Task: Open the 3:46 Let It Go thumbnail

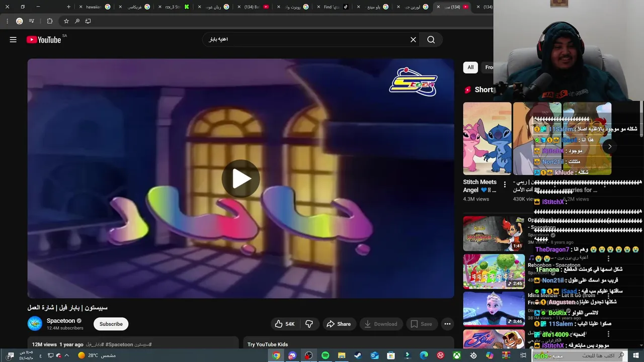Action: pyautogui.click(x=494, y=309)
